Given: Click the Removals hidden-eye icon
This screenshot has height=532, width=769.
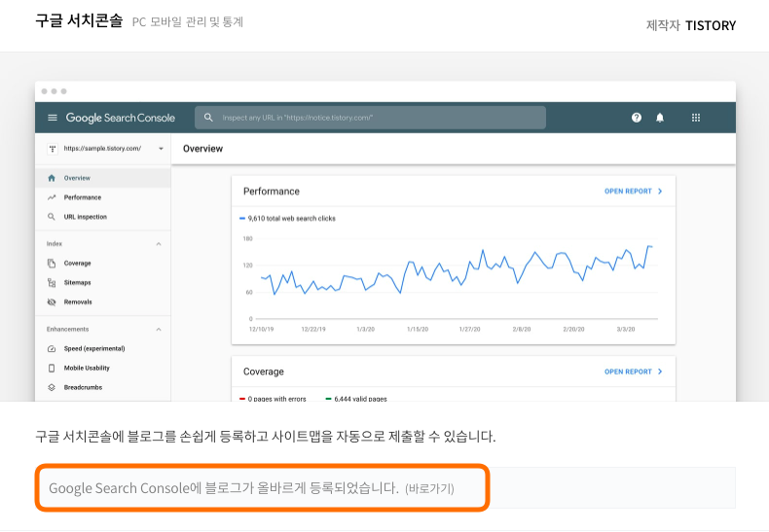Looking at the screenshot, I should pos(52,301).
